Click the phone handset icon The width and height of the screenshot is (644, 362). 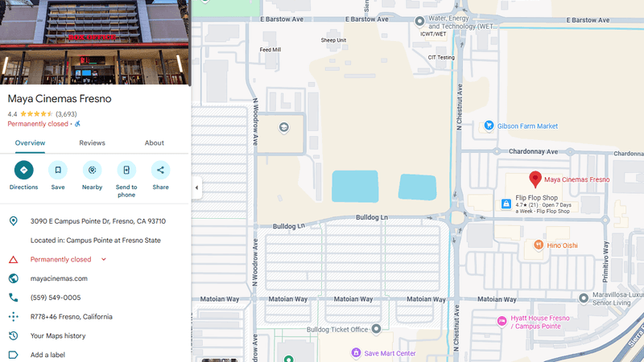coord(14,298)
